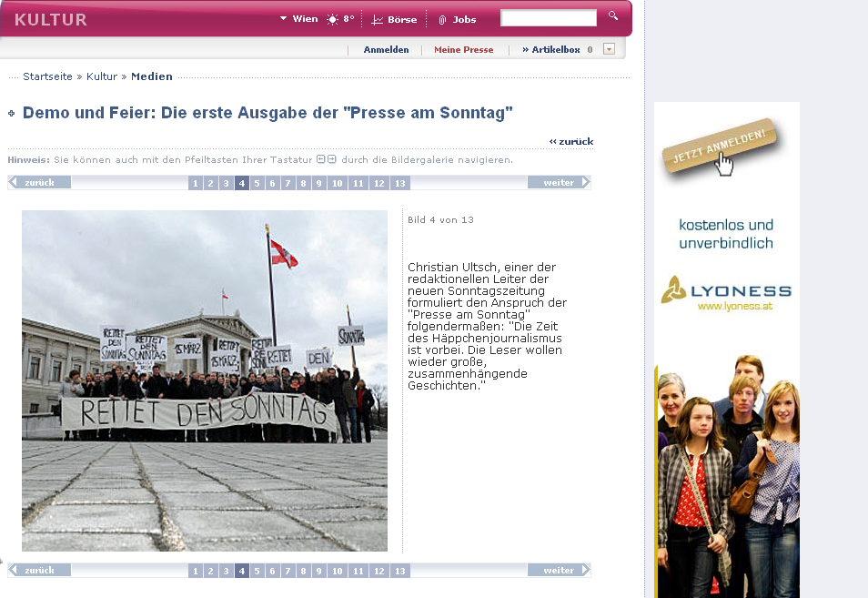Open the Jobs link
This screenshot has width=868, height=598.
tap(464, 19)
